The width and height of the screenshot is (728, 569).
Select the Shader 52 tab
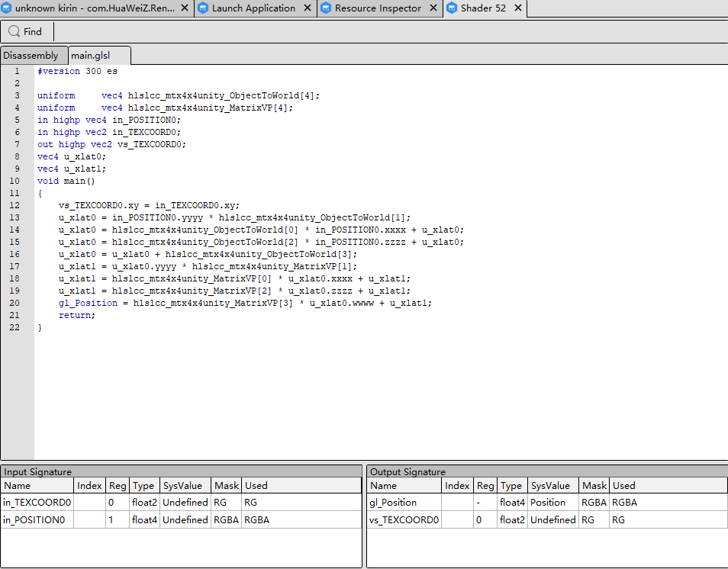pos(485,8)
